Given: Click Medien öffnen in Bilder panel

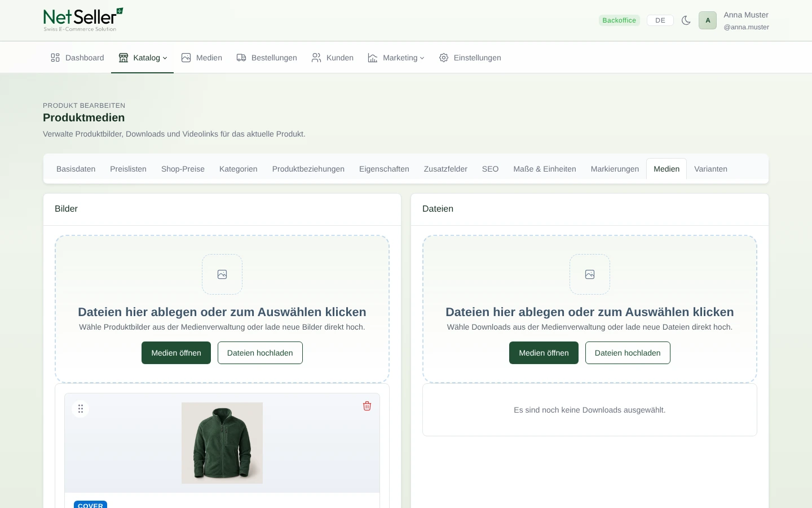Looking at the screenshot, I should 176,353.
